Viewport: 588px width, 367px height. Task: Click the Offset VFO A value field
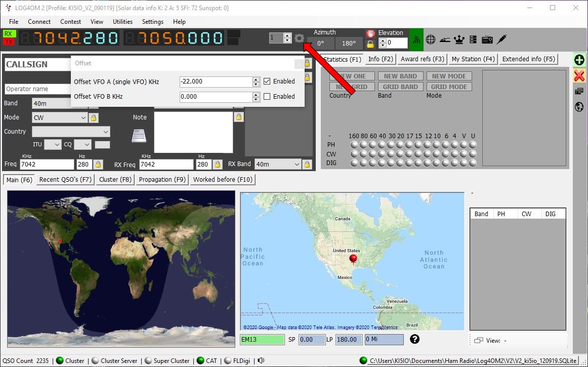[216, 81]
